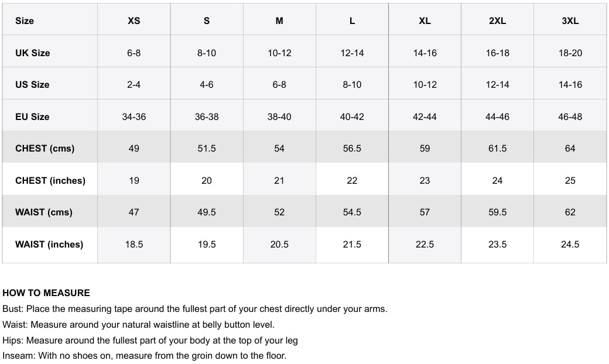
Task: Click the XS column header
Action: point(134,20)
